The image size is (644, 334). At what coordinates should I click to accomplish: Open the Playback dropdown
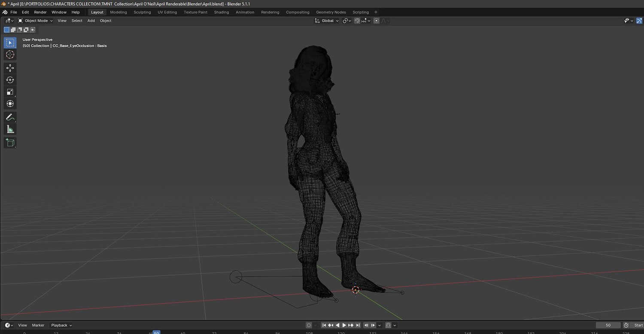[x=61, y=325]
